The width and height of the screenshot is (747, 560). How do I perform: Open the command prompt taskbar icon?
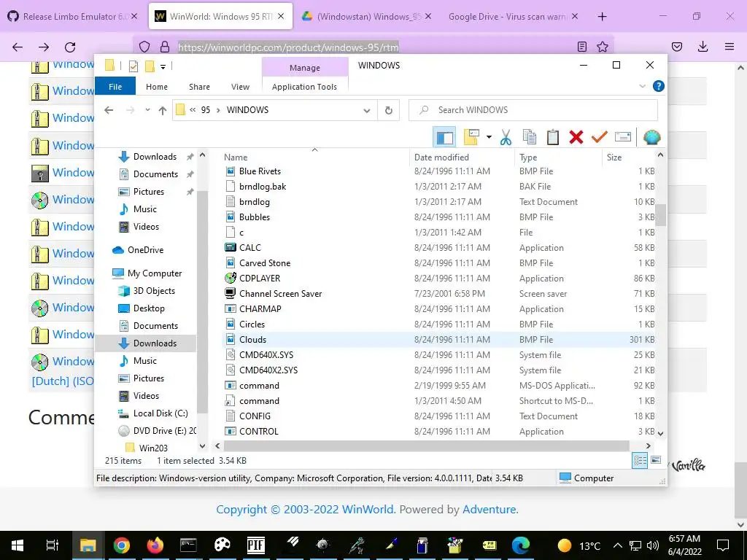[x=188, y=545]
